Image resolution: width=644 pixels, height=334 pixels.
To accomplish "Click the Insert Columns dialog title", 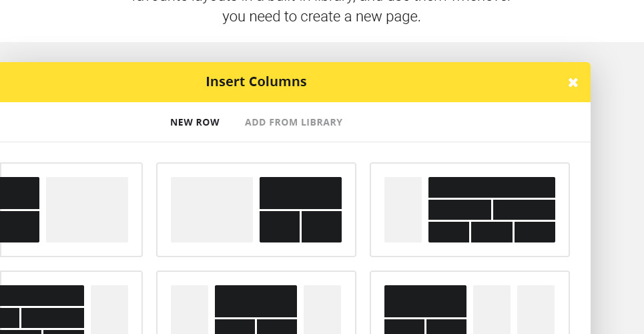I will [x=256, y=82].
